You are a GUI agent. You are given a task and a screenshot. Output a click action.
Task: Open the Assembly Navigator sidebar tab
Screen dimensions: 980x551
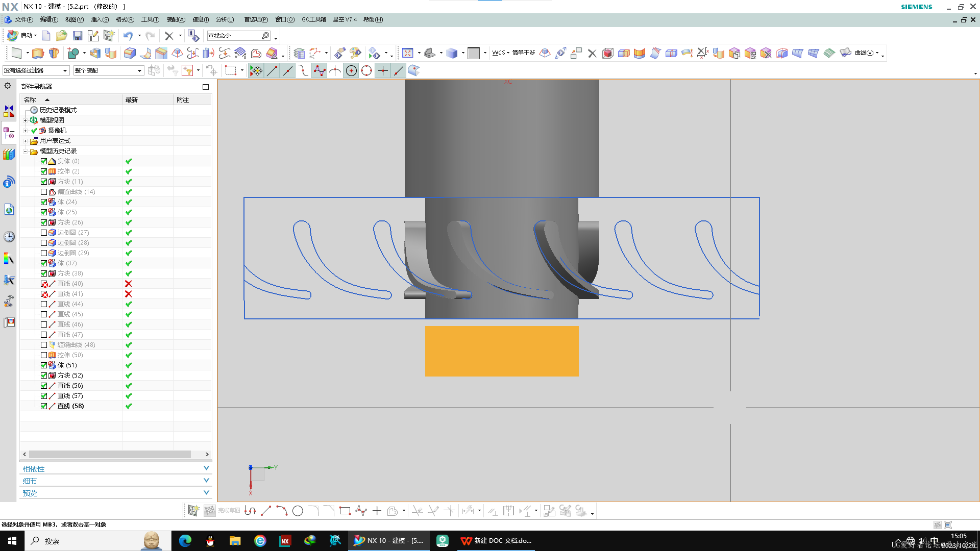coord(9,110)
